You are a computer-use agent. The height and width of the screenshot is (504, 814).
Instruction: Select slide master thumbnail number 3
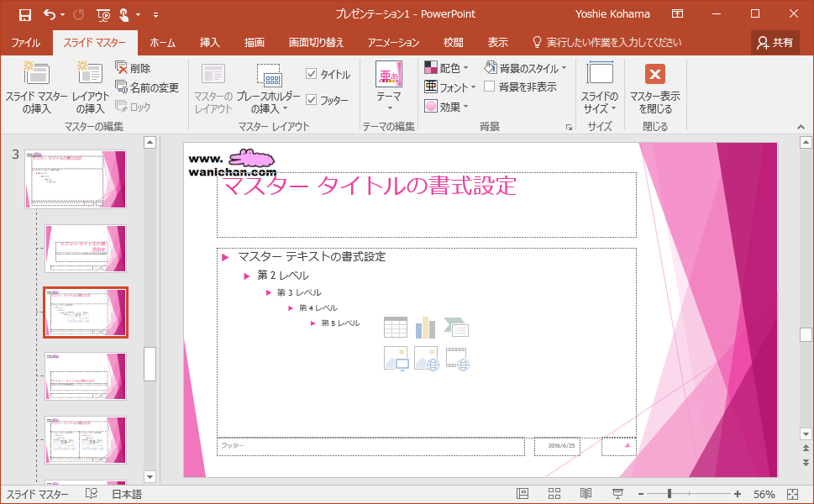(x=76, y=180)
